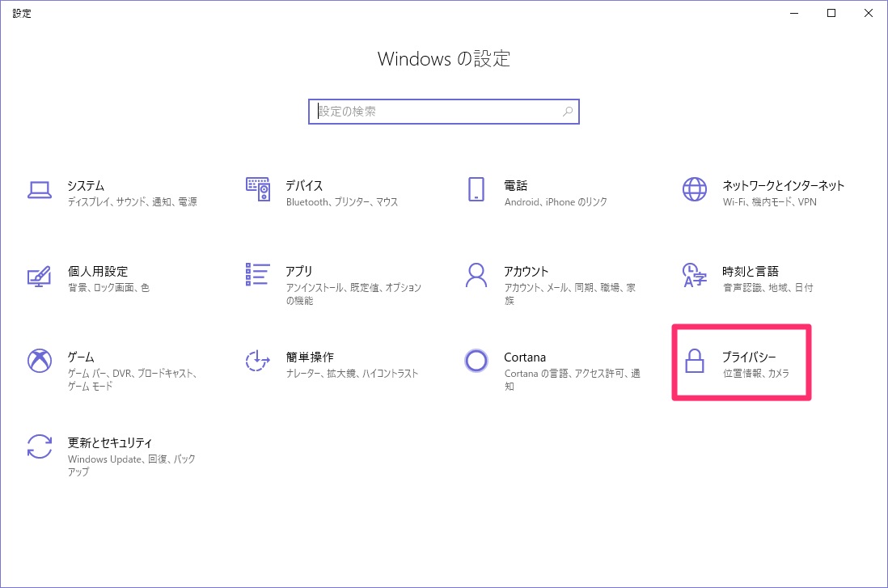
Task: Click the Phone icon
Action: [x=476, y=189]
